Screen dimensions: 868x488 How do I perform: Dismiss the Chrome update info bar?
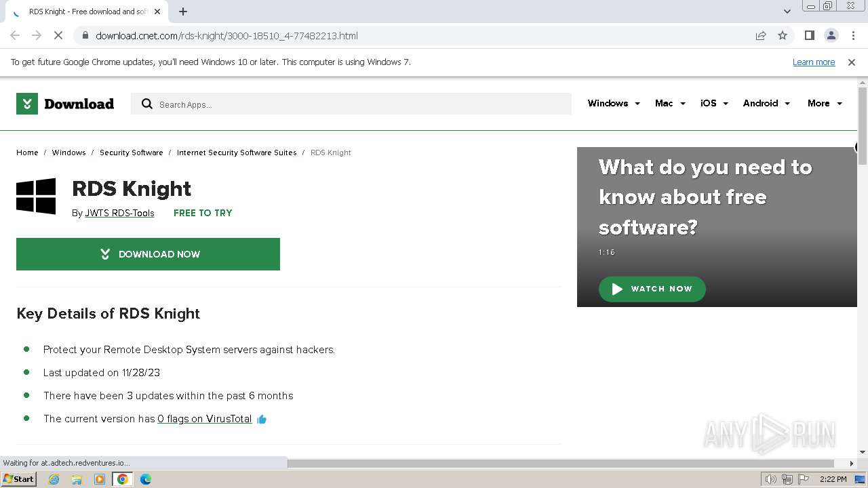pos(852,62)
